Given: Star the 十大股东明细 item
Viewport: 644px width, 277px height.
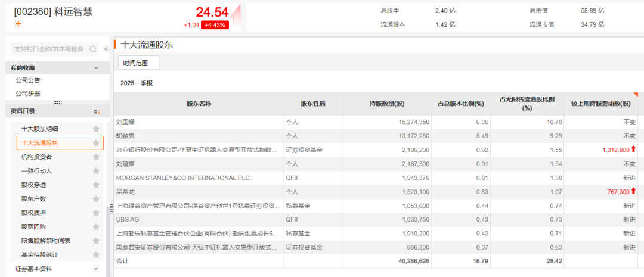Looking at the screenshot, I should pos(96,129).
